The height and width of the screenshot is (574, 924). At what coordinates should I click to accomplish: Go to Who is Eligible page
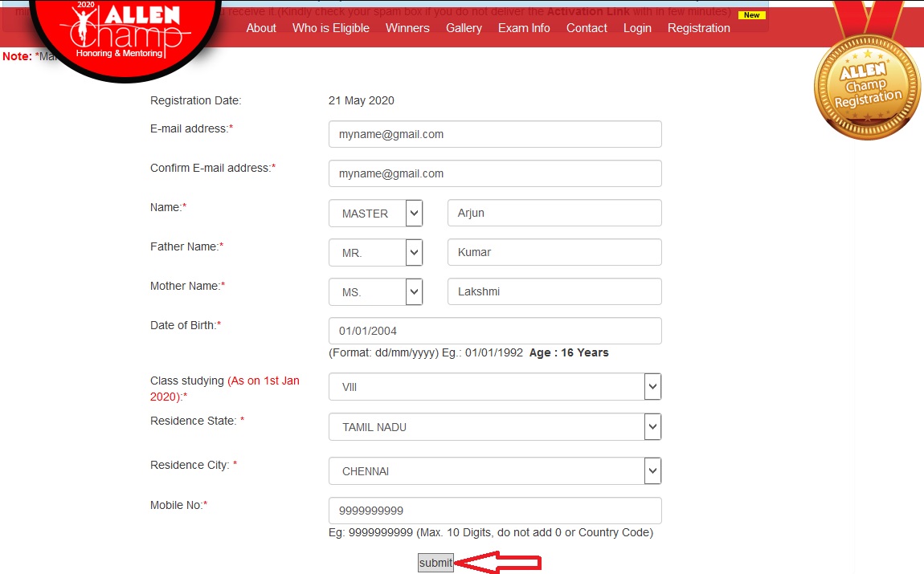[331, 28]
